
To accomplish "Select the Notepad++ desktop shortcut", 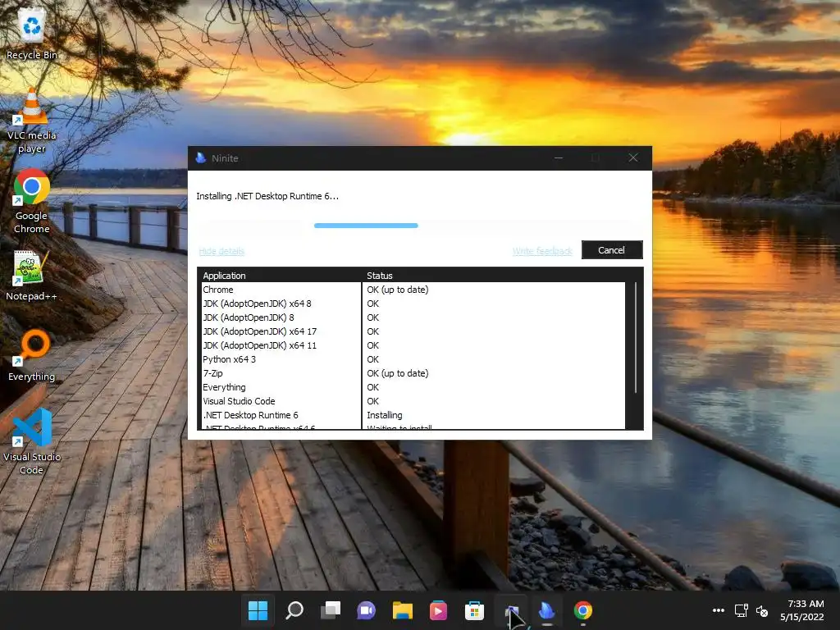I will (31, 276).
